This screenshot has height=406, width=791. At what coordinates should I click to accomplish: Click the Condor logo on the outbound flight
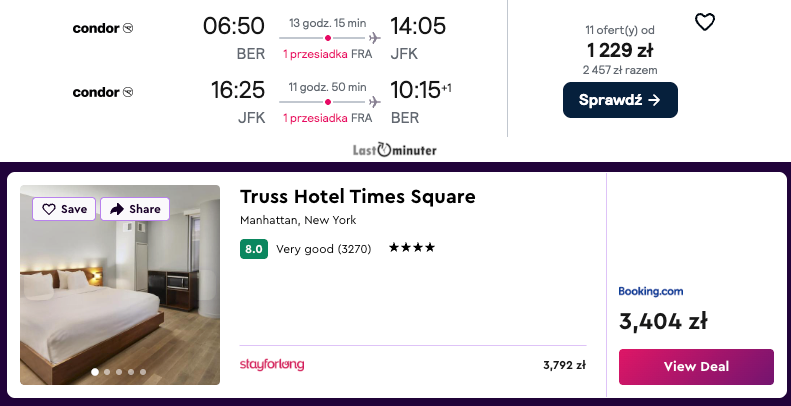point(103,28)
